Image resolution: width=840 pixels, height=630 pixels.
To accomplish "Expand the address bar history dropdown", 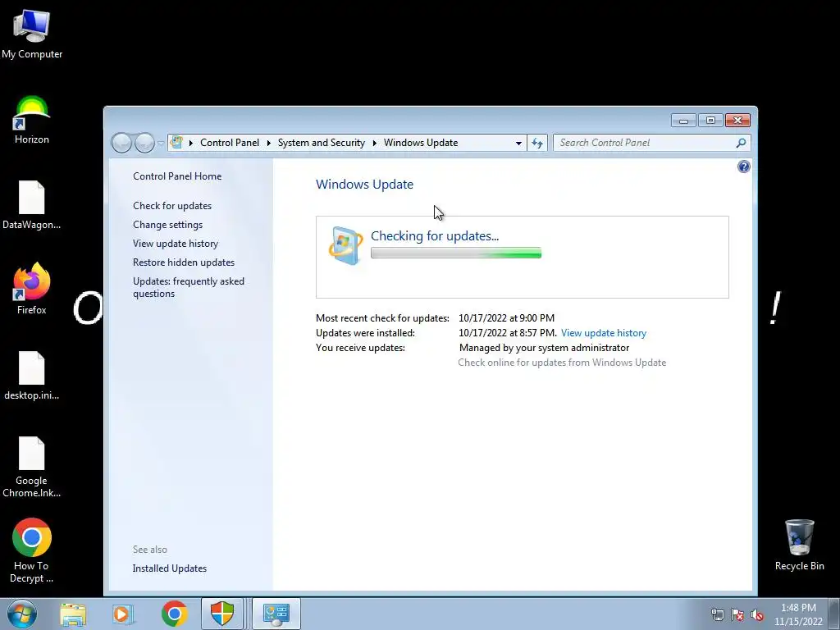I will click(518, 143).
